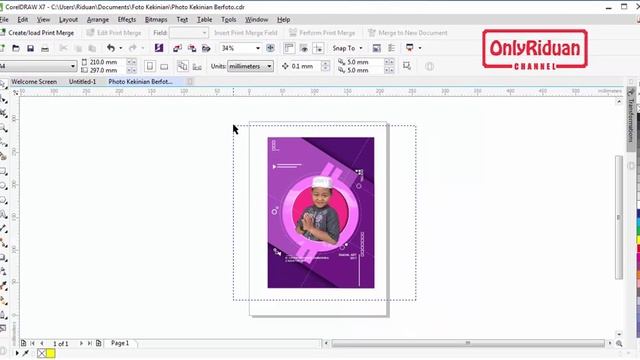Open the Bitmaps menu
Screen dimensions: 640x360
156,20
